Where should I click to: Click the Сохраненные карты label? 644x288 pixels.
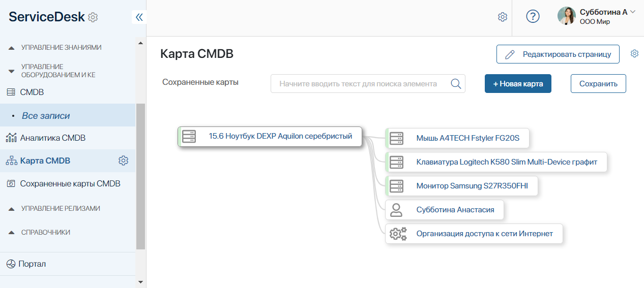point(200,82)
